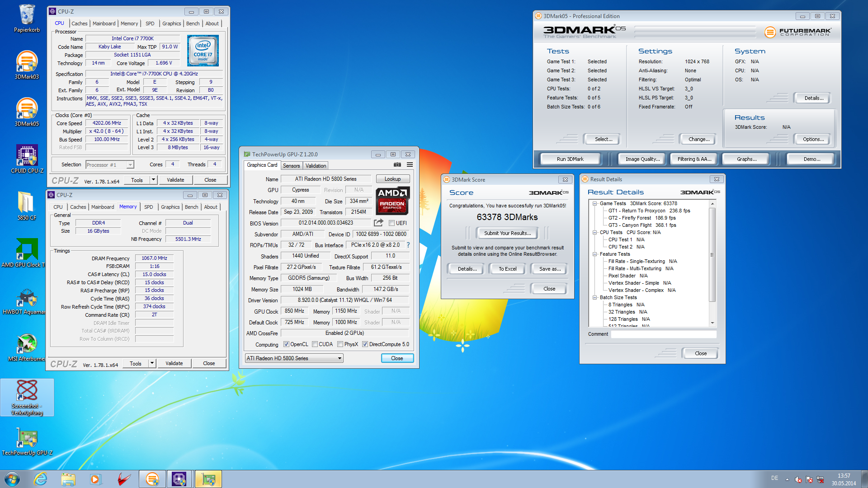Open the 5850 CF folder on the desktop
The width and height of the screenshot is (868, 488).
[x=27, y=206]
